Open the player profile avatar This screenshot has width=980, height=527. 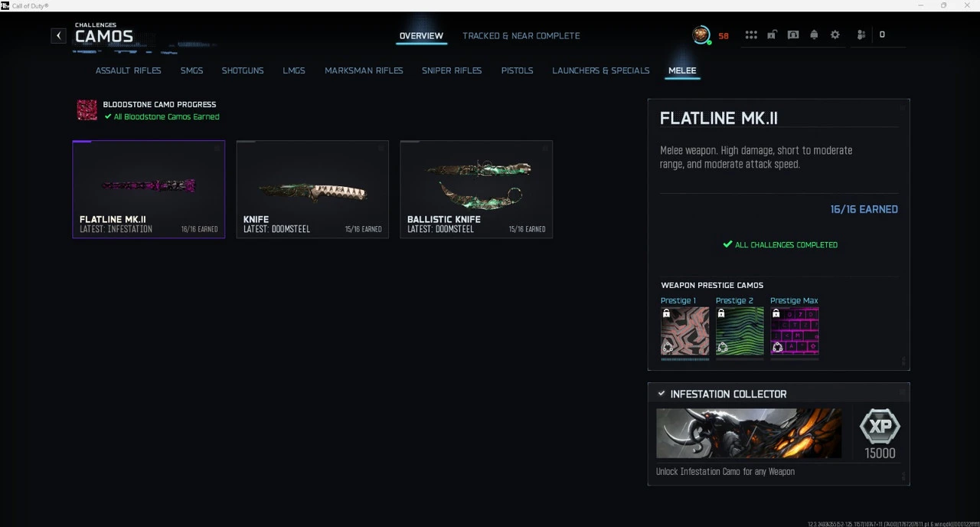(701, 35)
